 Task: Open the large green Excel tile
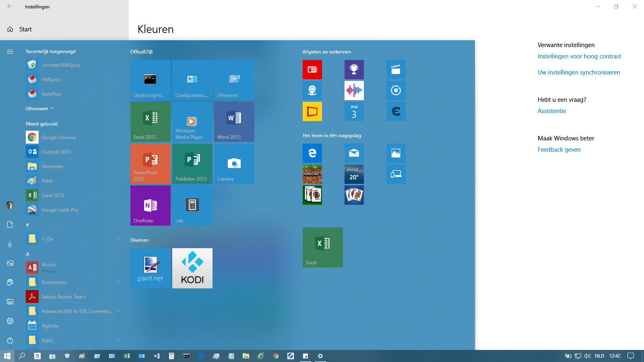pos(323,247)
